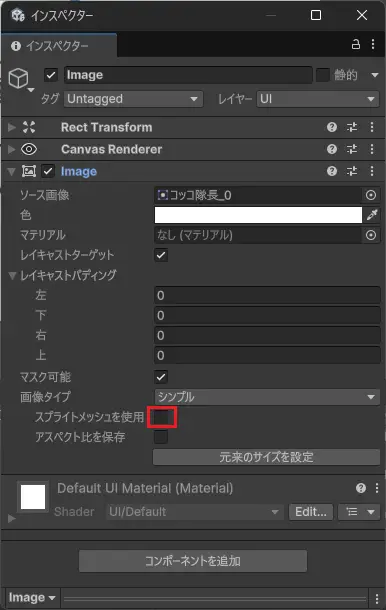
Task: Click the 右 padding value field
Action: pyautogui.click(x=267, y=335)
